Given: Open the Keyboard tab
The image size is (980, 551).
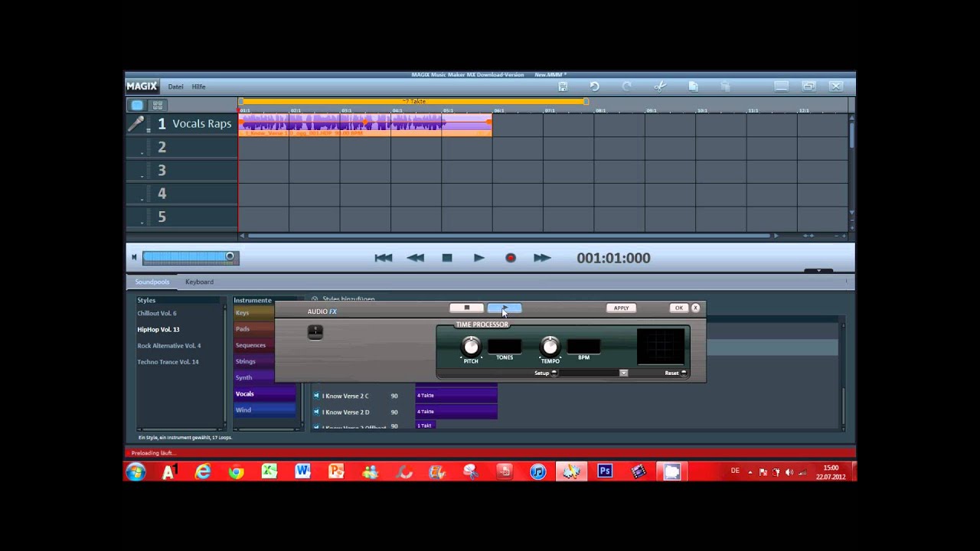Looking at the screenshot, I should [199, 282].
